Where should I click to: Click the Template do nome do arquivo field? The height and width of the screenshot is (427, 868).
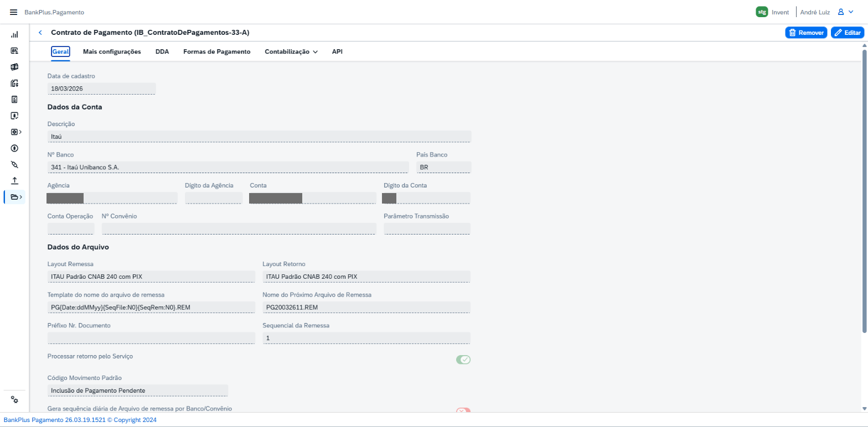point(151,308)
